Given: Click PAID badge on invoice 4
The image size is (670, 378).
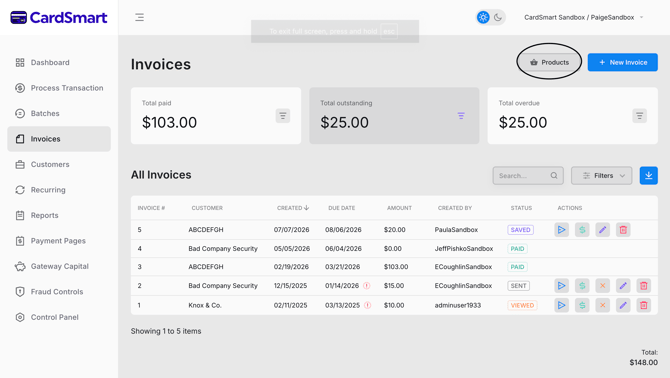Looking at the screenshot, I should (x=517, y=249).
